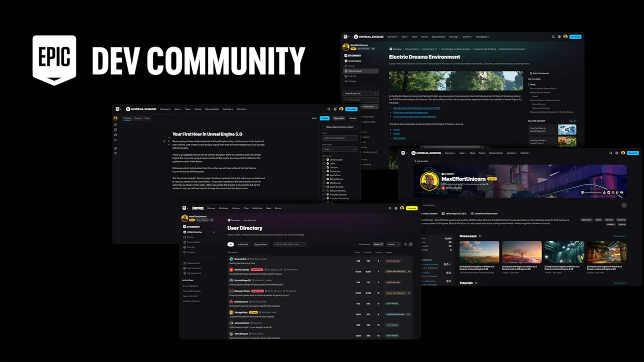
Task: Open the Answers sort dropdown in User Directory
Action: 393,245
